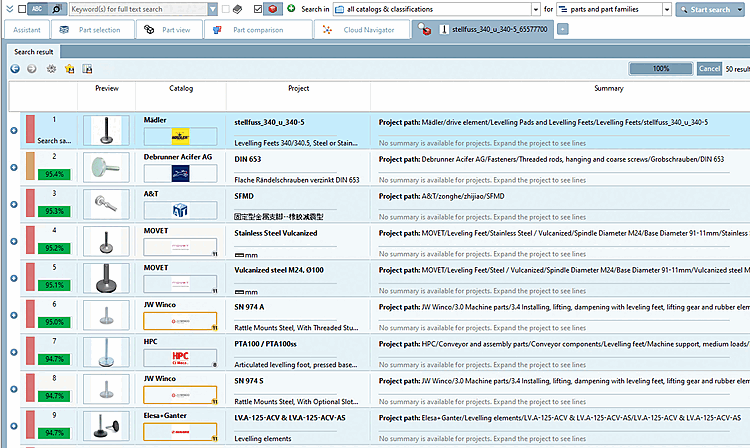Viewport: 750px width, 448px height.
Task: Toggle the ABC full text search mode
Action: [x=37, y=9]
